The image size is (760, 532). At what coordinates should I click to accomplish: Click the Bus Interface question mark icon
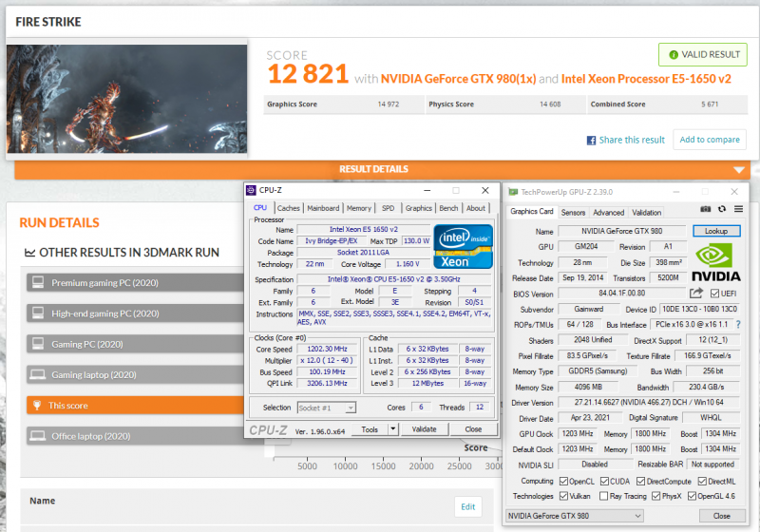coord(738,325)
